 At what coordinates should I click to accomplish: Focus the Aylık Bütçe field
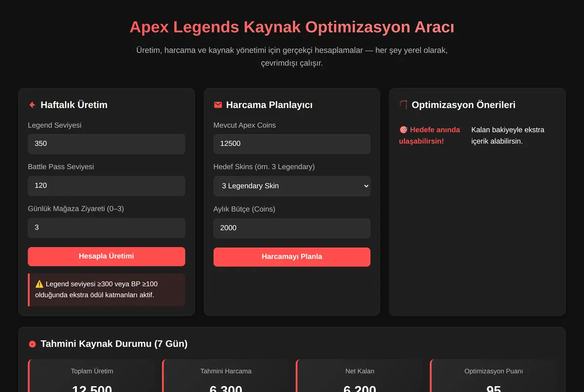click(x=292, y=228)
